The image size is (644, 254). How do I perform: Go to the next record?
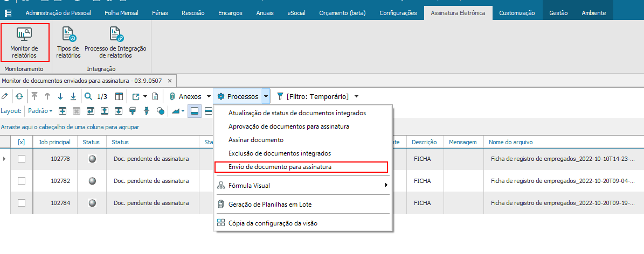[60, 96]
